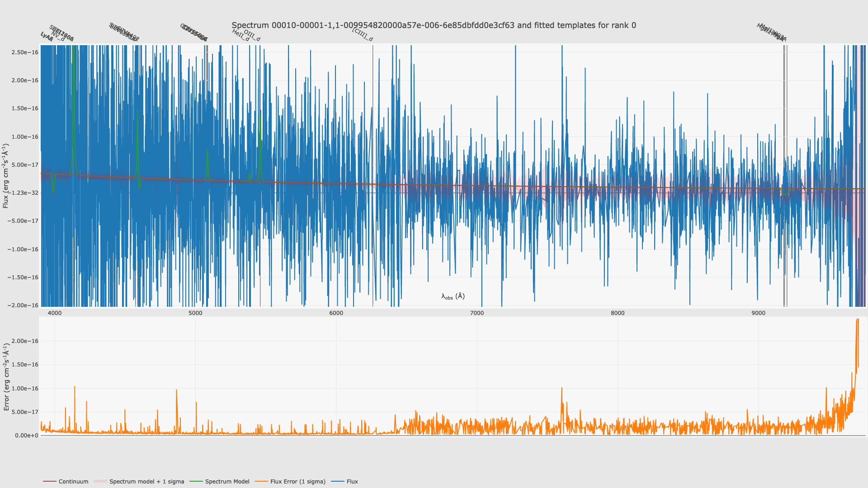Click the MgII line labels near 9200 Å
Viewport: 868px width, 488px height.
[772, 33]
